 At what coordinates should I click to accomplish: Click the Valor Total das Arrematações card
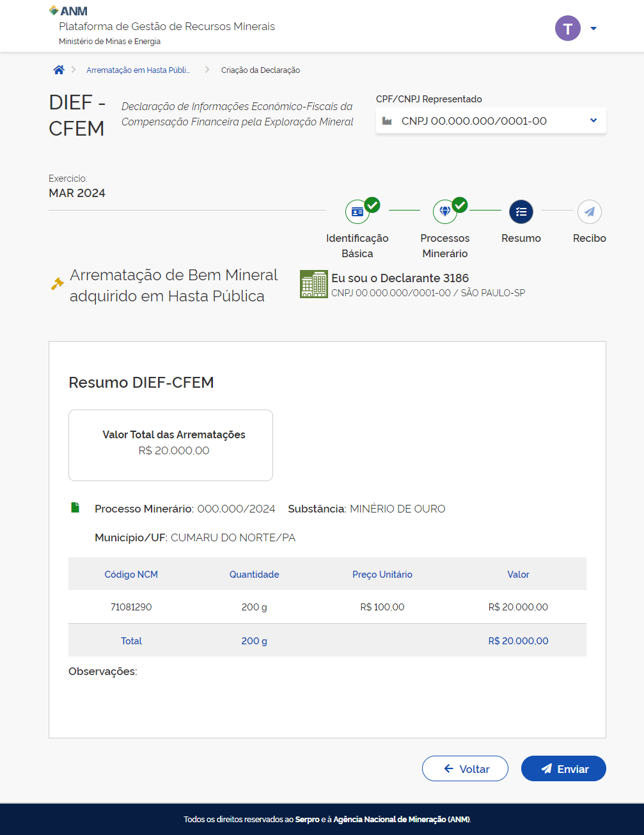(x=171, y=445)
